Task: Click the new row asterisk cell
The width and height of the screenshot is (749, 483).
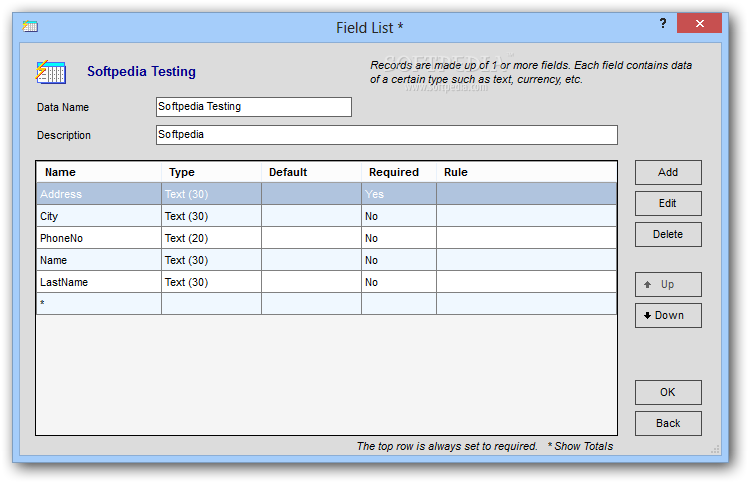Action: (x=99, y=304)
